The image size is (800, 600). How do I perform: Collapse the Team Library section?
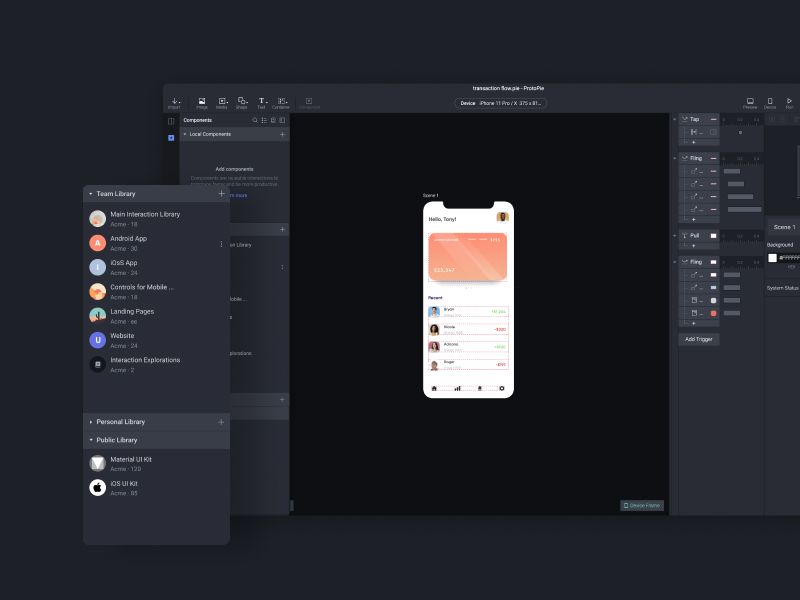[91, 194]
